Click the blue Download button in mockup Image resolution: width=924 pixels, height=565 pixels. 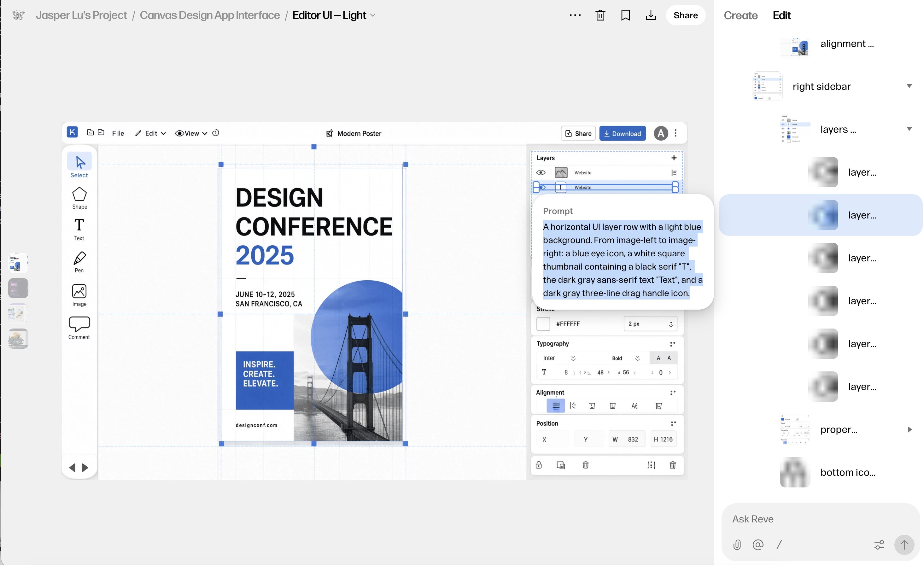point(623,133)
